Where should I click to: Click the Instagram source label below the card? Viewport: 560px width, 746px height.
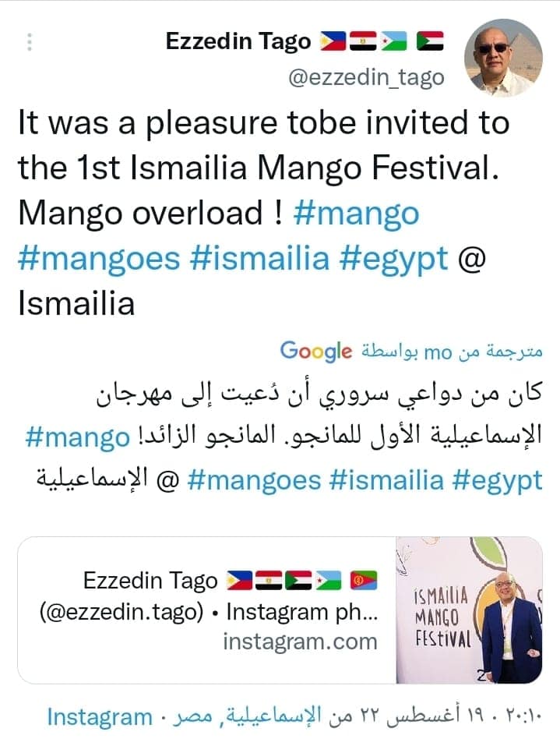(99, 716)
